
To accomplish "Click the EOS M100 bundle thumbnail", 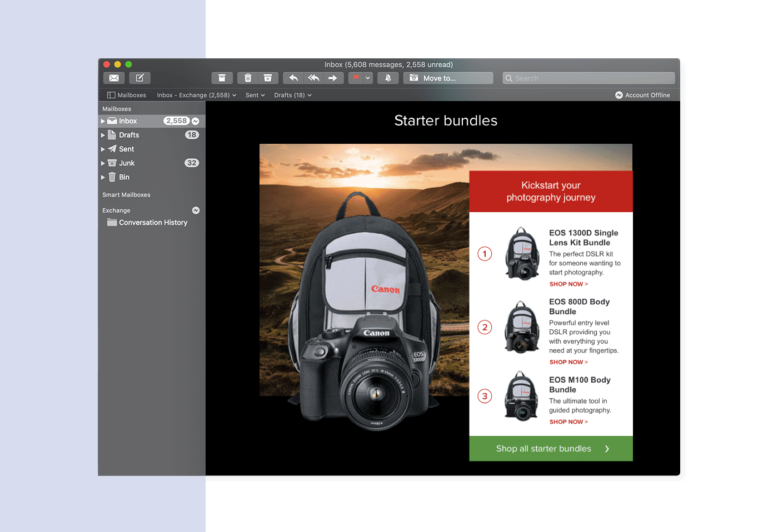I will [522, 396].
